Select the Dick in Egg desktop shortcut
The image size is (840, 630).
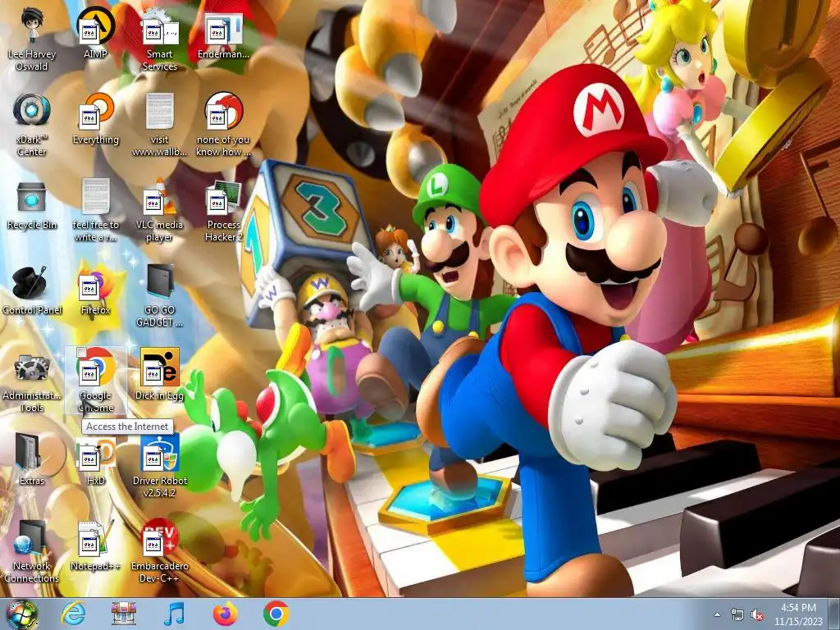click(x=160, y=375)
